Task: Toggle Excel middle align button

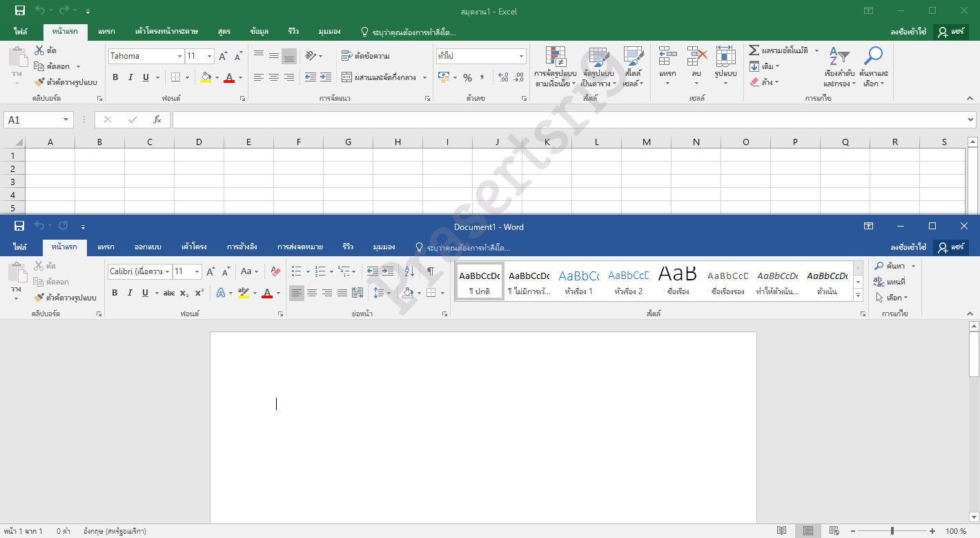Action: pyautogui.click(x=274, y=56)
